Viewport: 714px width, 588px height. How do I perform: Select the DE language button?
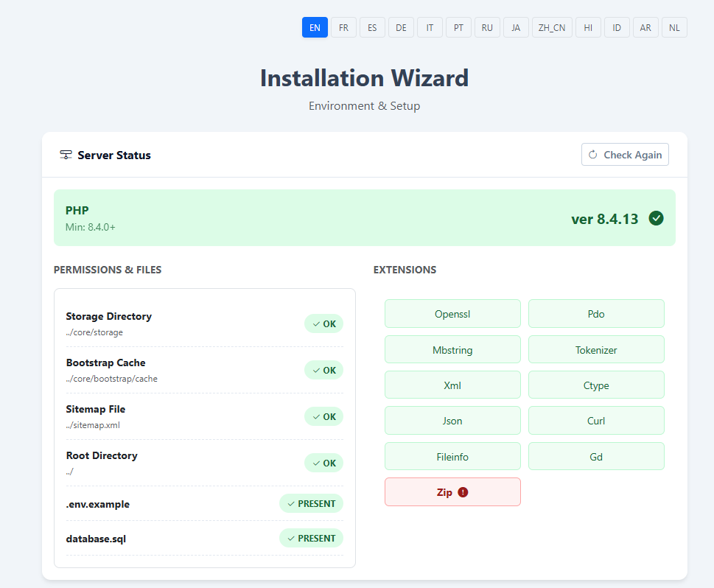coord(400,27)
